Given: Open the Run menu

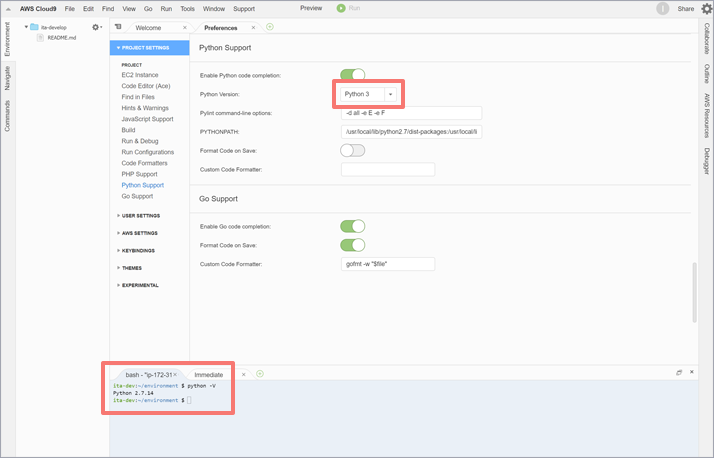Looking at the screenshot, I should pyautogui.click(x=166, y=9).
